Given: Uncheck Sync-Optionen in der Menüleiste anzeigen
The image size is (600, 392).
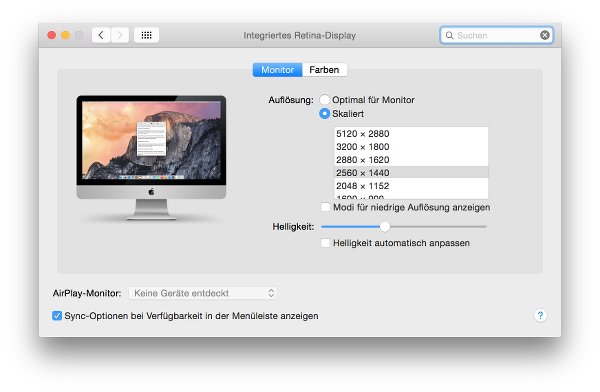Looking at the screenshot, I should tap(57, 316).
